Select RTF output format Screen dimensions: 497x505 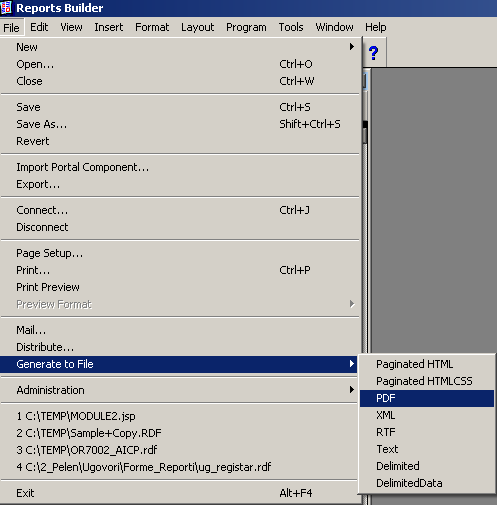(427, 432)
